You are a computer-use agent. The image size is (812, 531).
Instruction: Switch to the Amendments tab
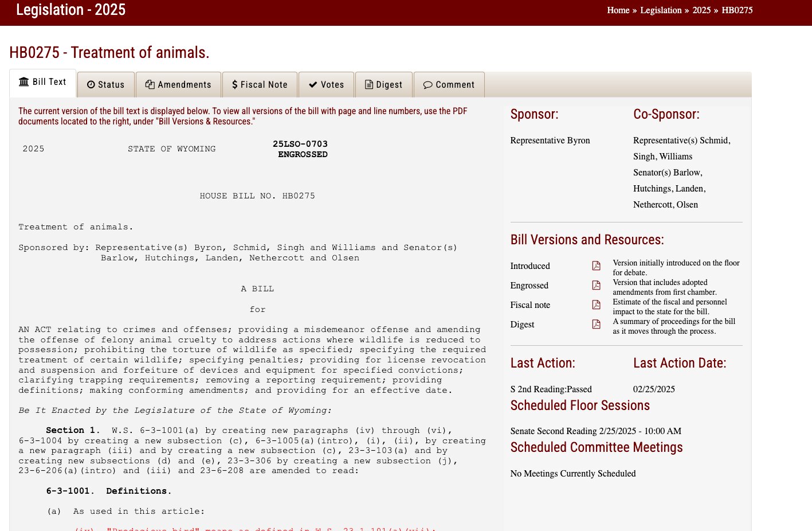(178, 84)
